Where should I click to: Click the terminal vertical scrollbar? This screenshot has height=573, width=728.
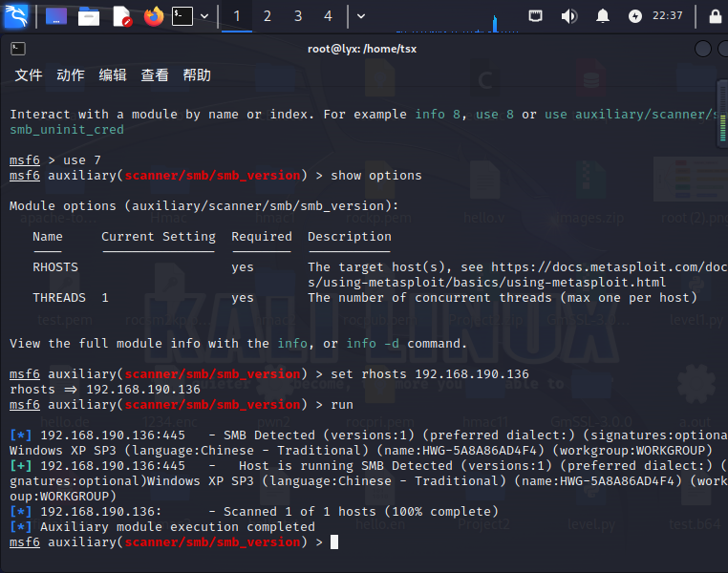click(722, 114)
